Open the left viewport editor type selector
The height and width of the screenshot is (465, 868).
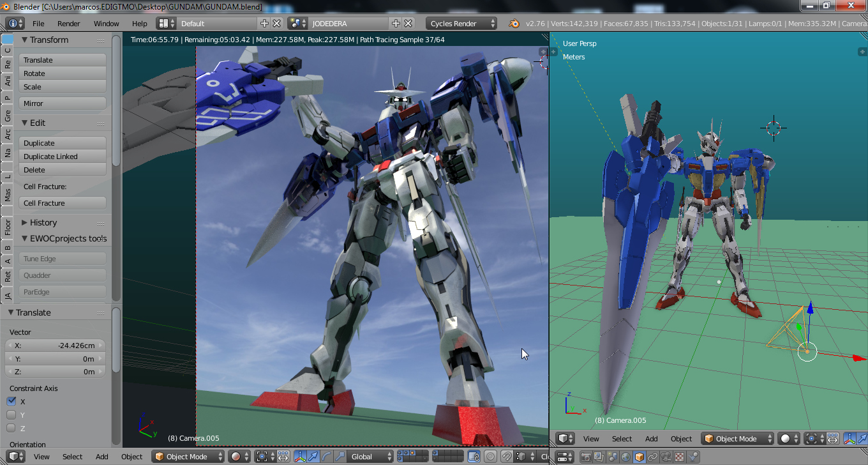[x=15, y=457]
